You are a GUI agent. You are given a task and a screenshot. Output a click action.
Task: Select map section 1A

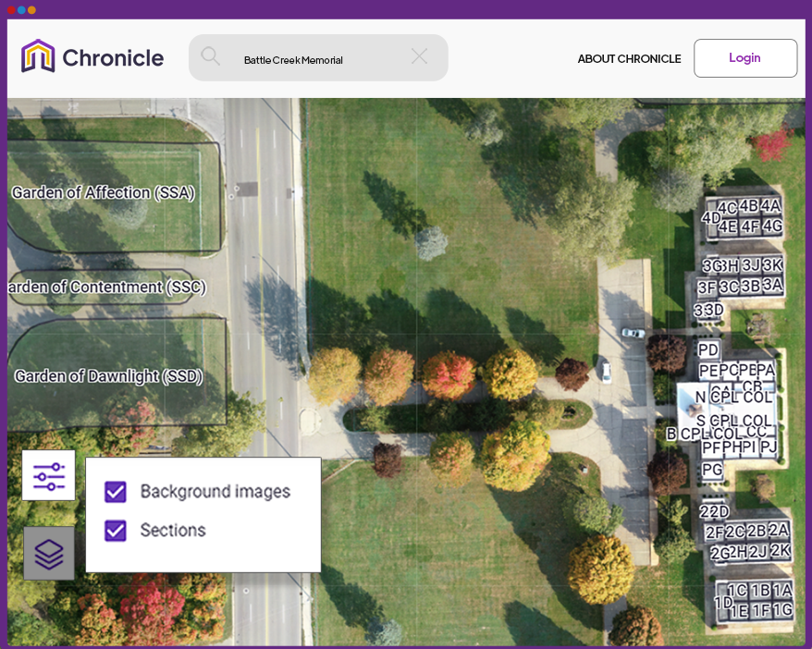[x=781, y=588]
